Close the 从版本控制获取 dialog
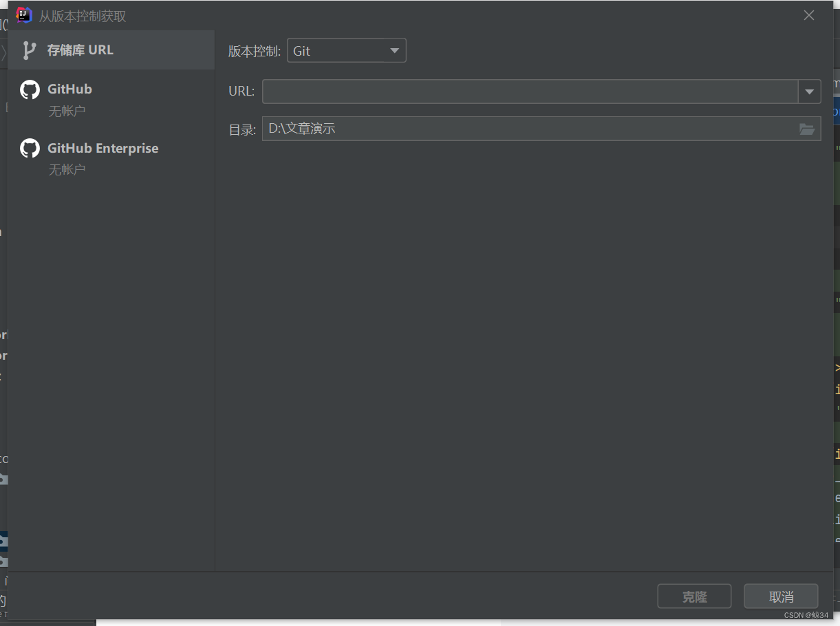This screenshot has height=626, width=840. click(x=809, y=15)
